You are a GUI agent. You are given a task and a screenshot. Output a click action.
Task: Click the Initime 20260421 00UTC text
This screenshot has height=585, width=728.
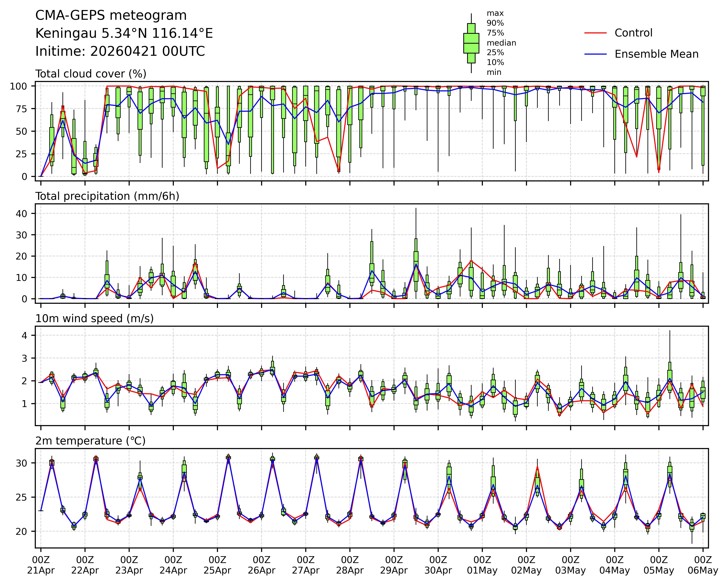point(120,51)
